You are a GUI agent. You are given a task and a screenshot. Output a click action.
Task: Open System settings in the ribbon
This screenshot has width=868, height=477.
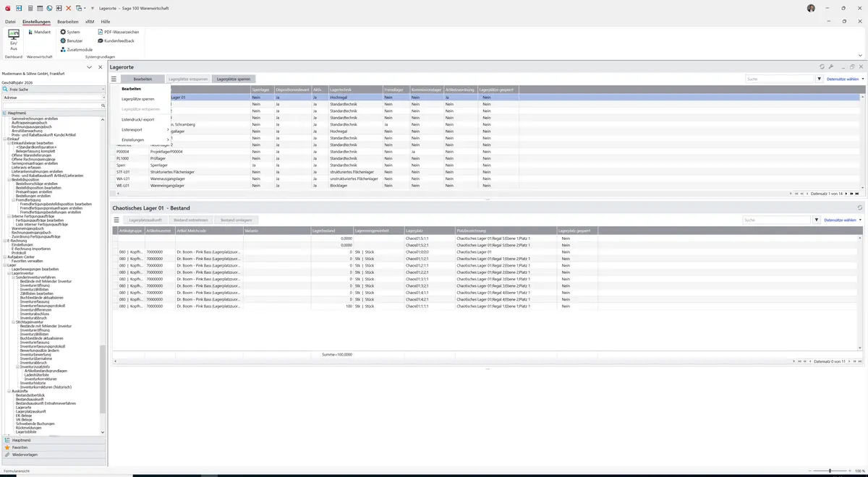tap(70, 32)
